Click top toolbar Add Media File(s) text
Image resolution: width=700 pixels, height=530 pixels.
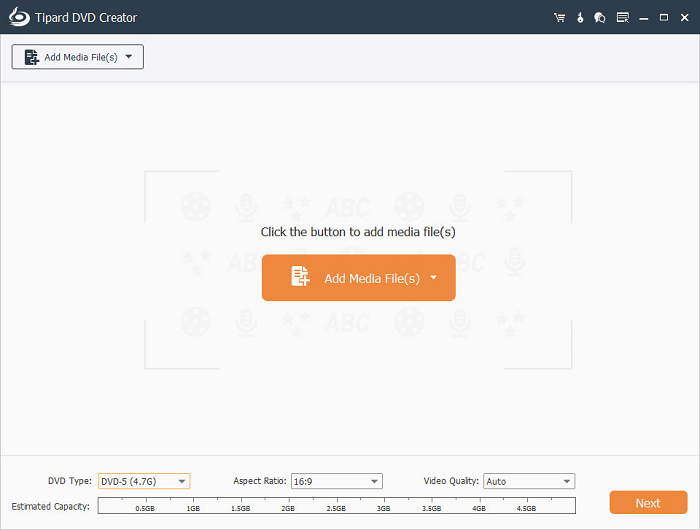coord(81,57)
